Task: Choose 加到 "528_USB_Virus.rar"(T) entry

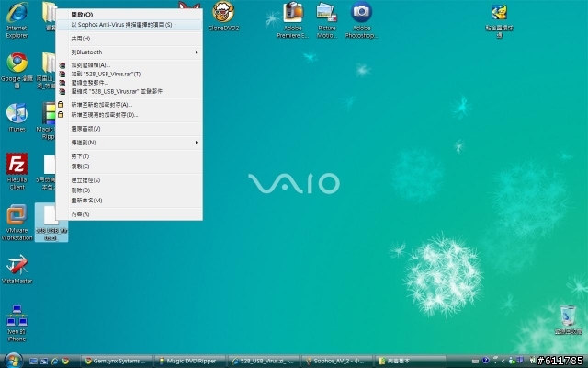Action: pyautogui.click(x=129, y=74)
